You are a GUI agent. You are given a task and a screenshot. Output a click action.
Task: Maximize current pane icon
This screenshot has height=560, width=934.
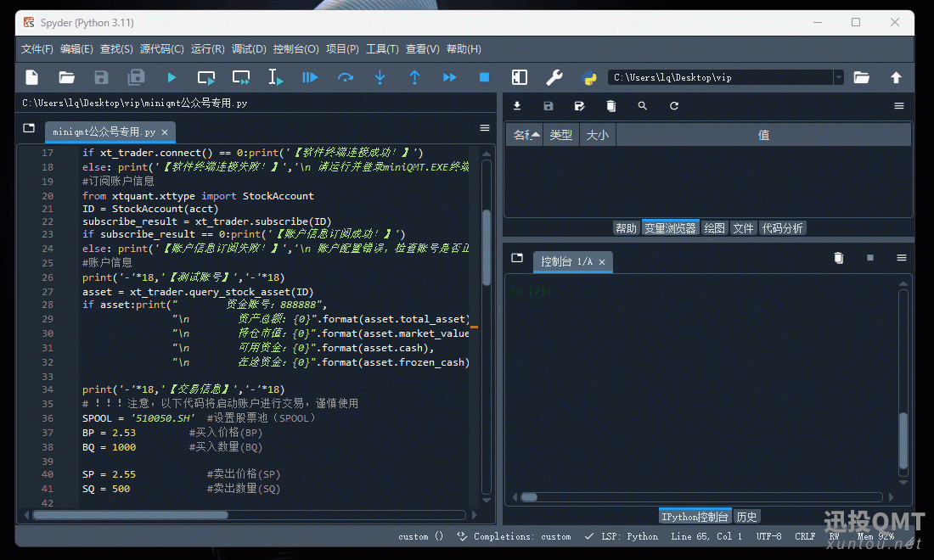pyautogui.click(x=520, y=77)
